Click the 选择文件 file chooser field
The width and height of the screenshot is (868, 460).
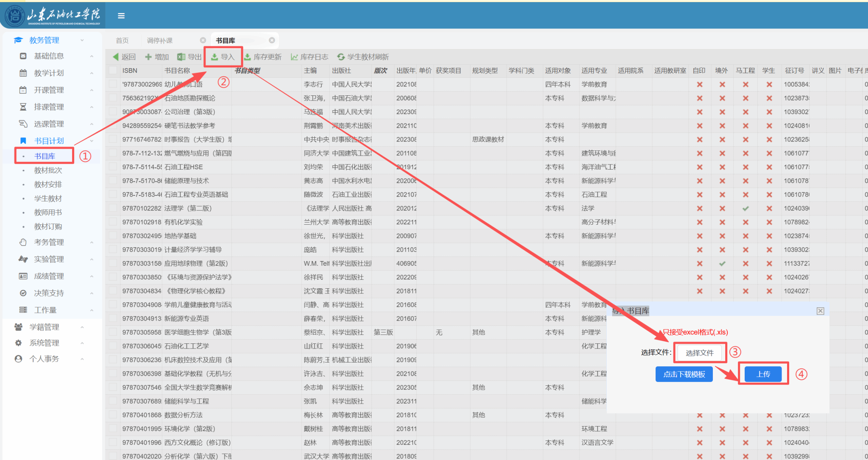[699, 353]
